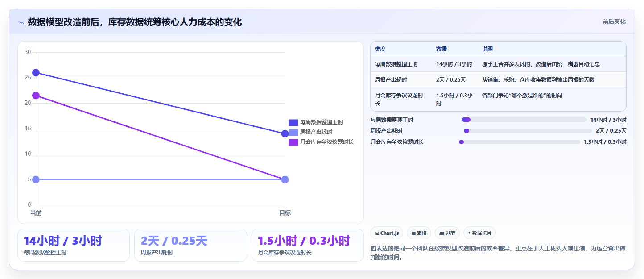Click the purple data point at 当前
The width and height of the screenshot is (644, 279).
36,96
